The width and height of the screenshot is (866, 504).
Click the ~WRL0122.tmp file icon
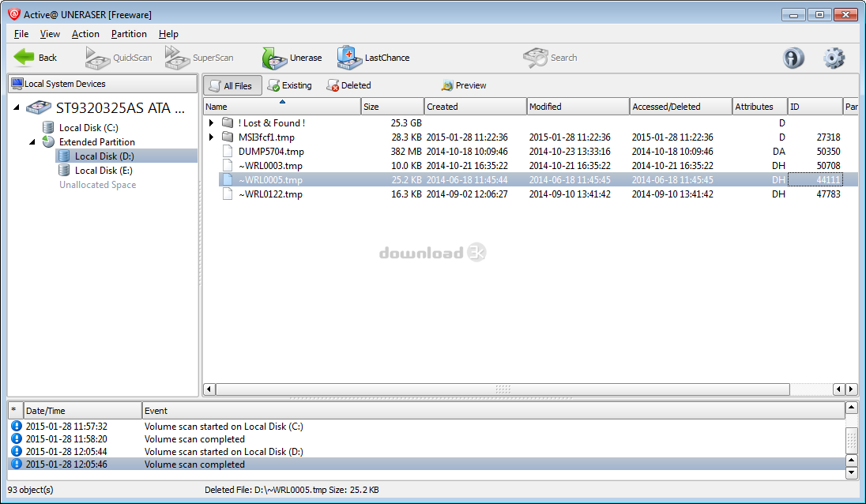pos(228,194)
